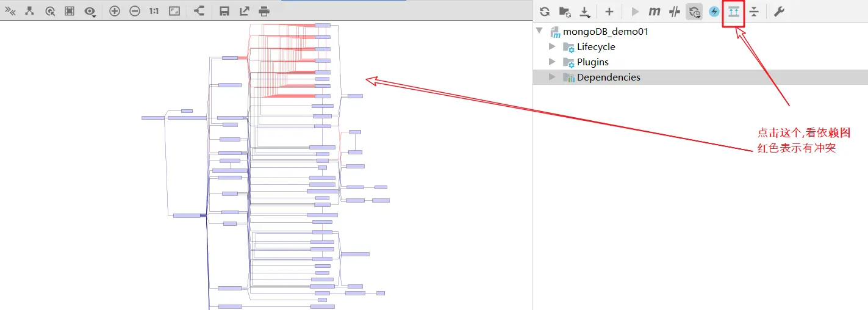Screen dimensions: 868x310
Task: Click the target-with-cursor icon in diagram toolbar
Action: [x=50, y=10]
